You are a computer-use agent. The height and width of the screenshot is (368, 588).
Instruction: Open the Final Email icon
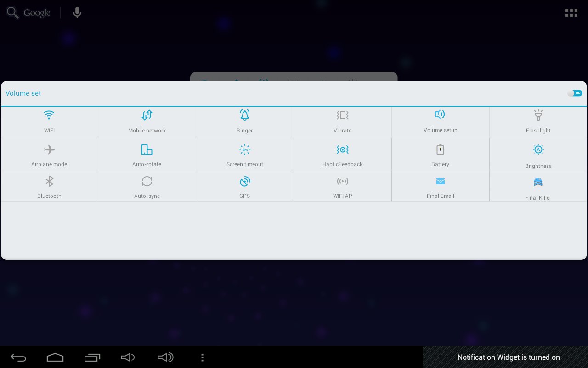coord(440,181)
